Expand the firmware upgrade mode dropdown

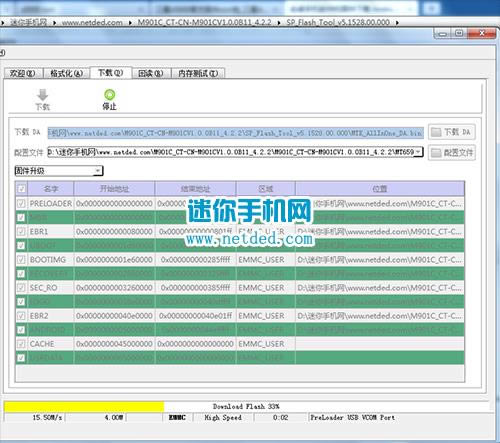click(98, 171)
